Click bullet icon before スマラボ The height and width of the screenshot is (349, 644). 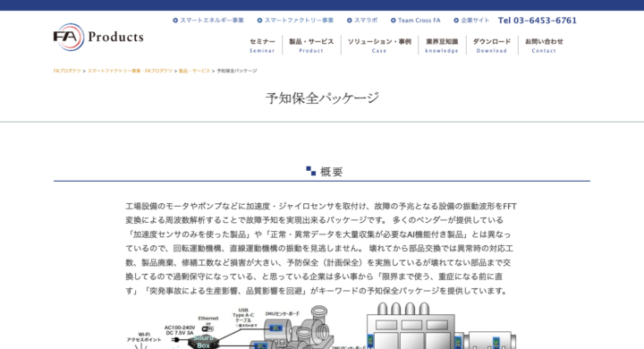(350, 21)
